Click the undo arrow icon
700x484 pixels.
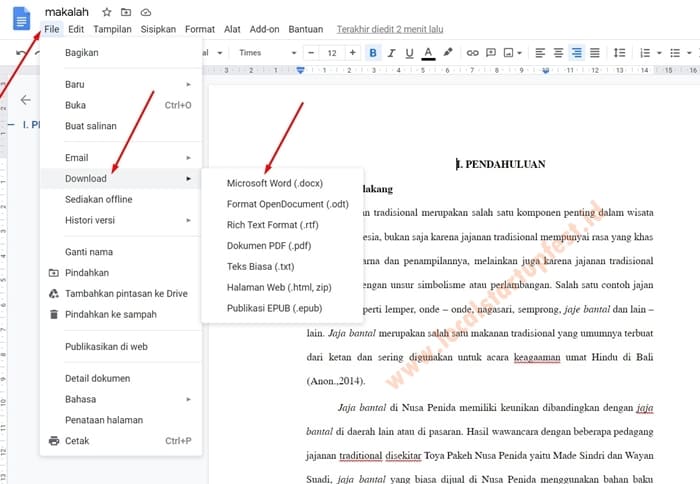click(21, 53)
